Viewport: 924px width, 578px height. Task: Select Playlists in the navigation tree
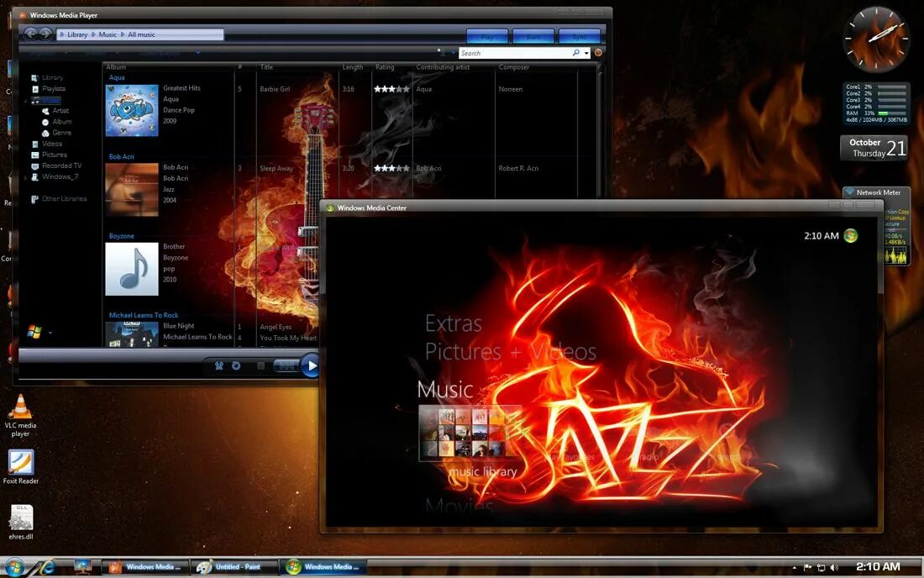tap(54, 88)
